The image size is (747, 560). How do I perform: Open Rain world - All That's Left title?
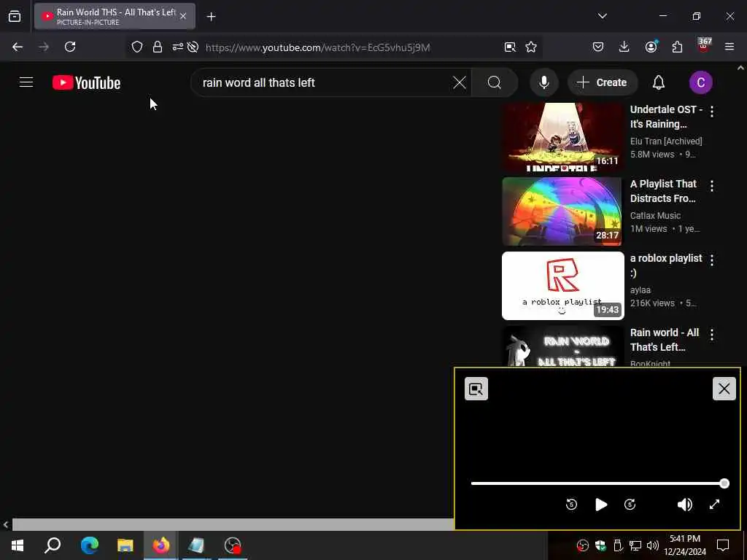665,340
